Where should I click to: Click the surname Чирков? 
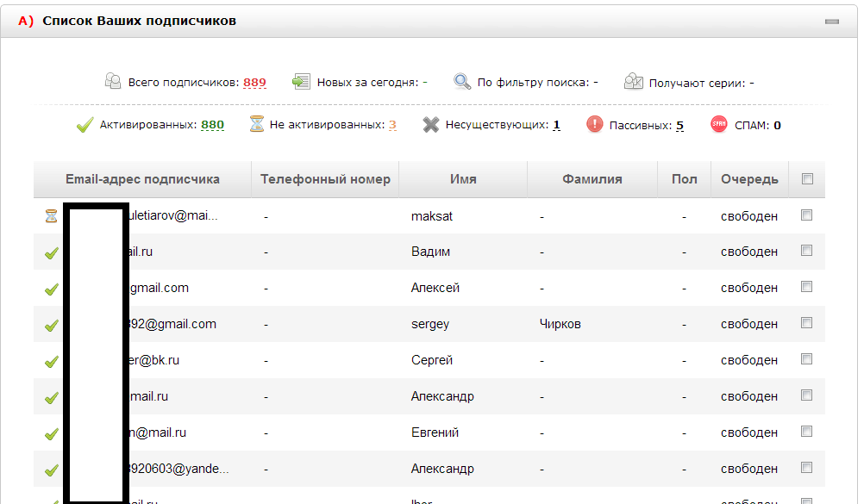[560, 325]
